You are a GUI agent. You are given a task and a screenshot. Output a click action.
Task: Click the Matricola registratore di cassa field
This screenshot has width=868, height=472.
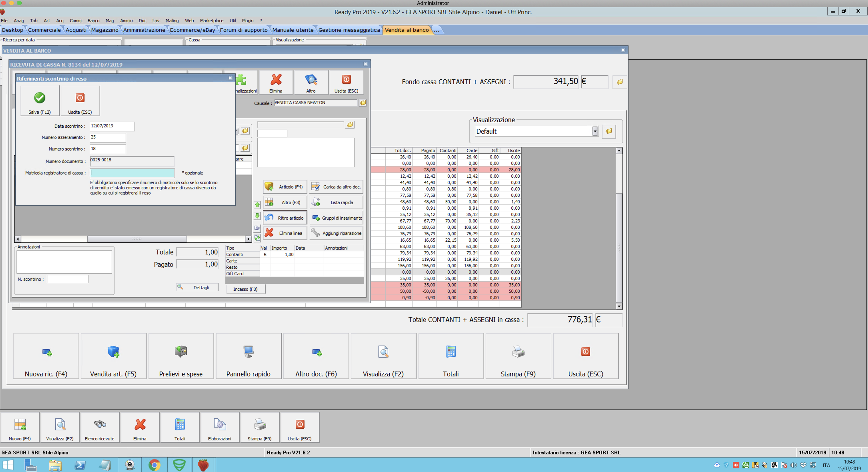coord(132,173)
